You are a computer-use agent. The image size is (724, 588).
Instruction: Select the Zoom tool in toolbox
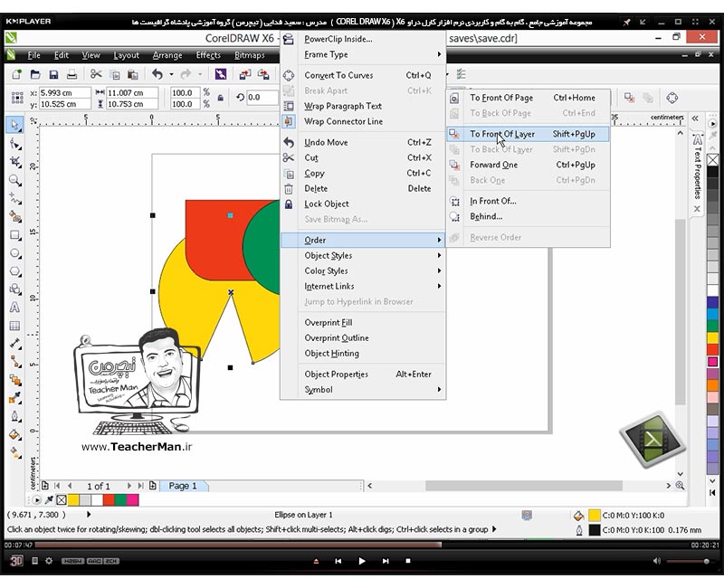(14, 180)
